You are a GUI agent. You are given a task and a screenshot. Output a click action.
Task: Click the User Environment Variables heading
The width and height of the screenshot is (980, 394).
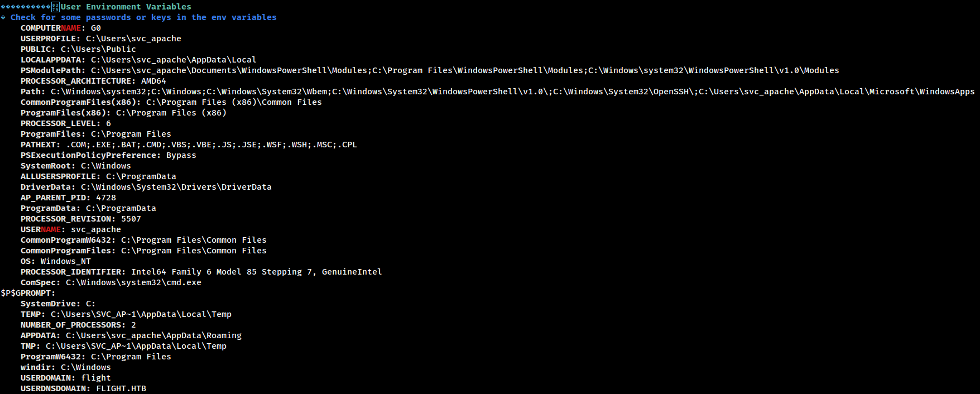(x=126, y=7)
